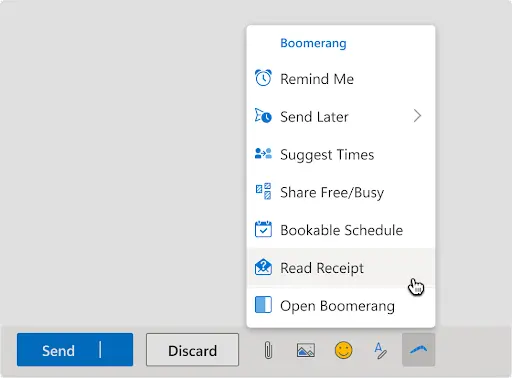Open the Send button split dropdown
This screenshot has width=512, height=378.
(117, 350)
